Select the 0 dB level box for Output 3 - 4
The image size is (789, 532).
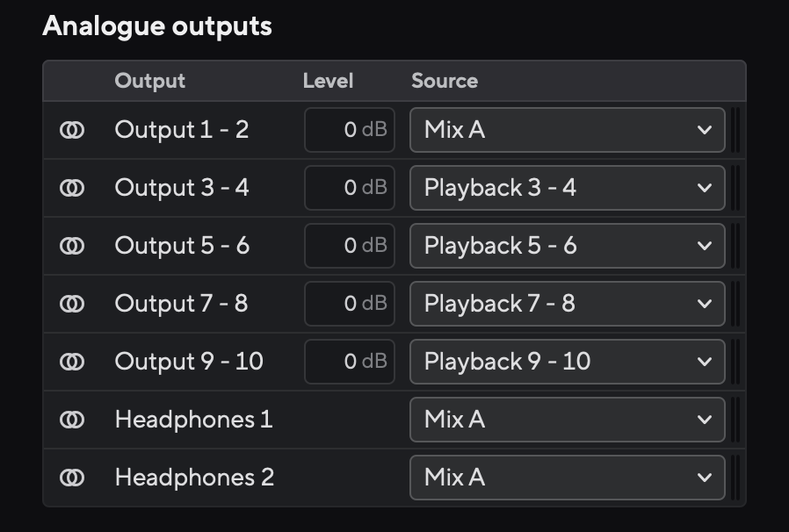coord(349,188)
